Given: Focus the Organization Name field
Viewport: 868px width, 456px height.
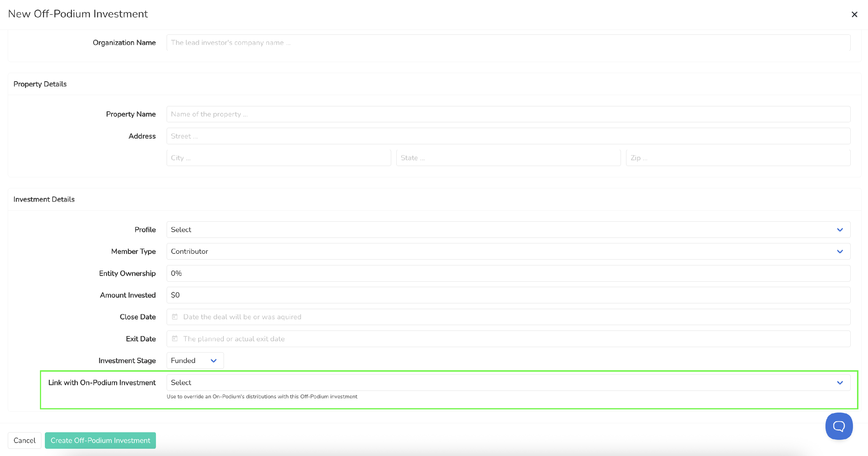Looking at the screenshot, I should coord(508,43).
